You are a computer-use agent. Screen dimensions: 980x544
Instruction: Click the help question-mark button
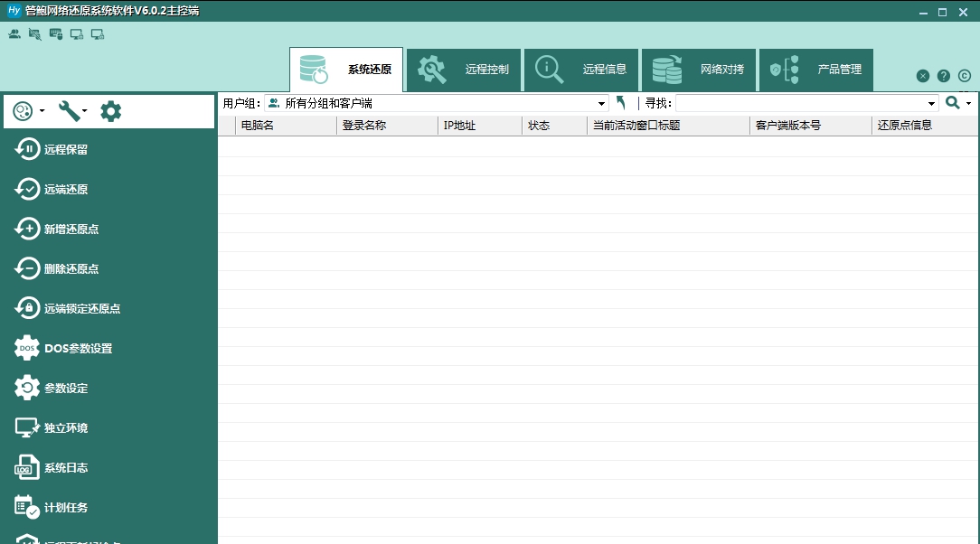click(x=944, y=76)
